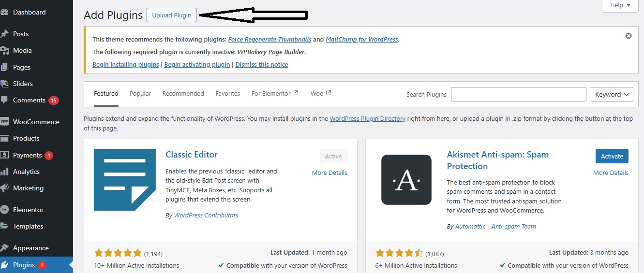Image resolution: width=644 pixels, height=273 pixels.
Task: Click the Add Plugins page heading
Action: coord(113,15)
